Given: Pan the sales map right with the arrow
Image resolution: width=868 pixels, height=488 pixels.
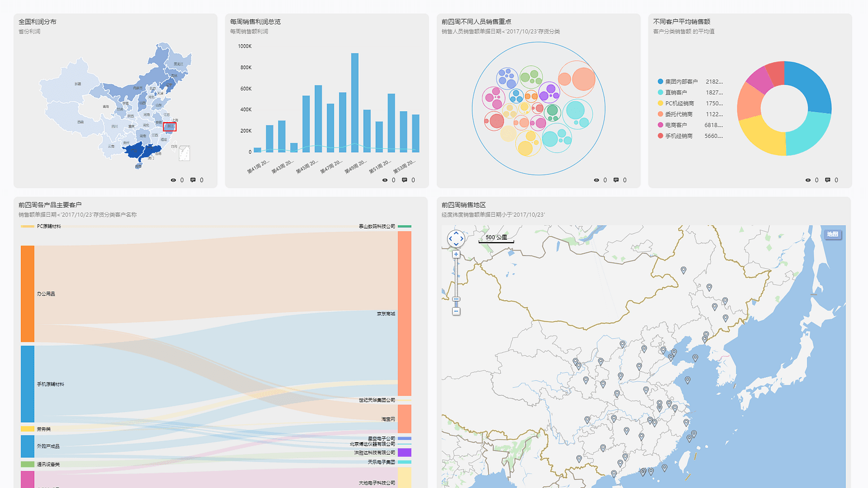Looking at the screenshot, I should tap(462, 239).
